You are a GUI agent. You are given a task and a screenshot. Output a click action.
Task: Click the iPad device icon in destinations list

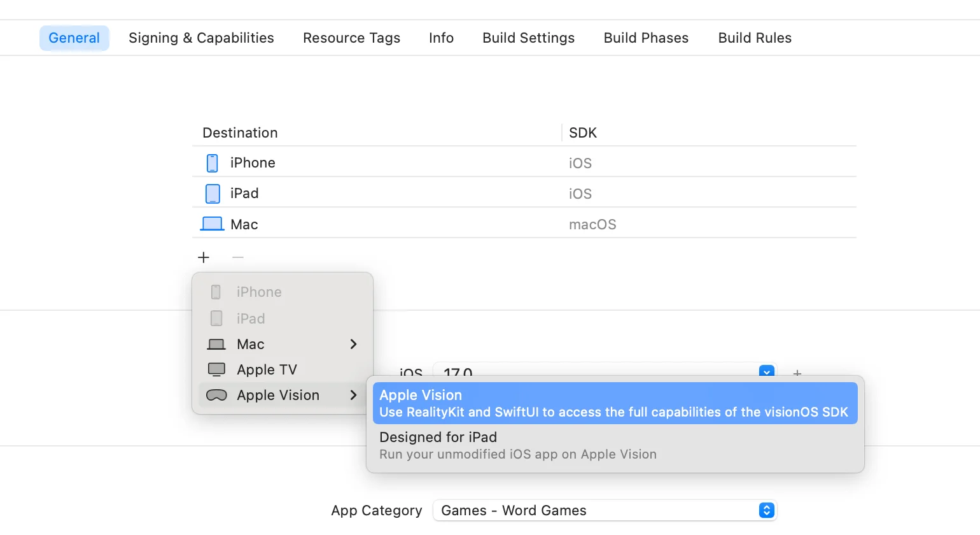pos(212,193)
